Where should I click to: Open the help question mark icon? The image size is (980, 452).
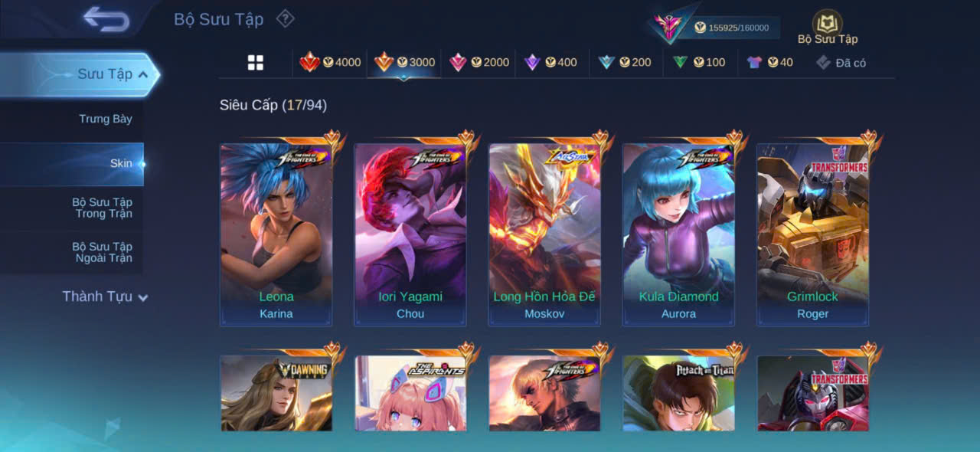click(285, 18)
